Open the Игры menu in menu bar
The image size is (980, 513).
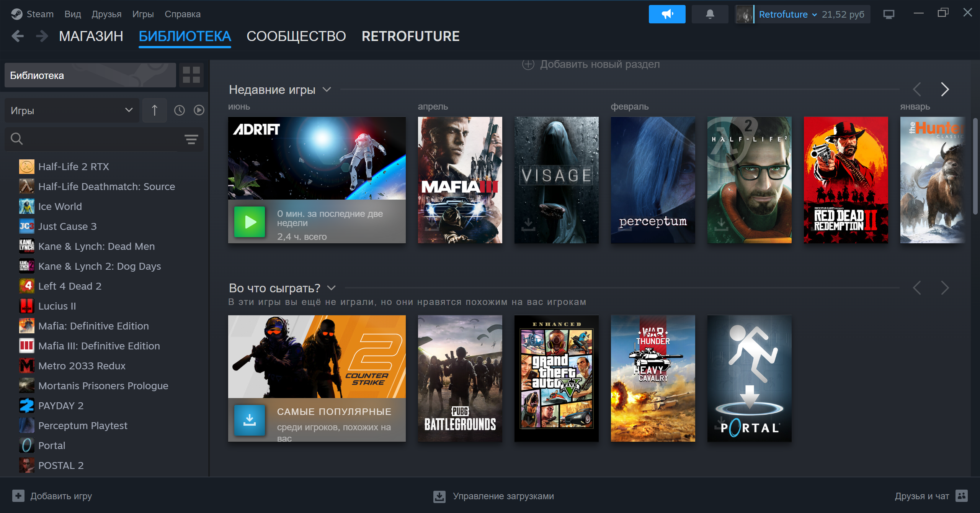point(143,14)
